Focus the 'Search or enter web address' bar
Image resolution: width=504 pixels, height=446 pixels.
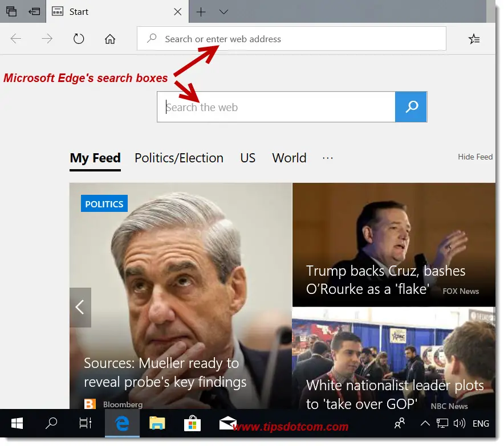(291, 39)
